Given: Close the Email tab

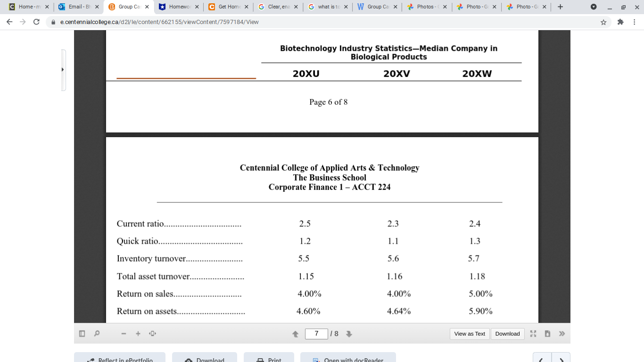Looking at the screenshot, I should click(97, 7).
